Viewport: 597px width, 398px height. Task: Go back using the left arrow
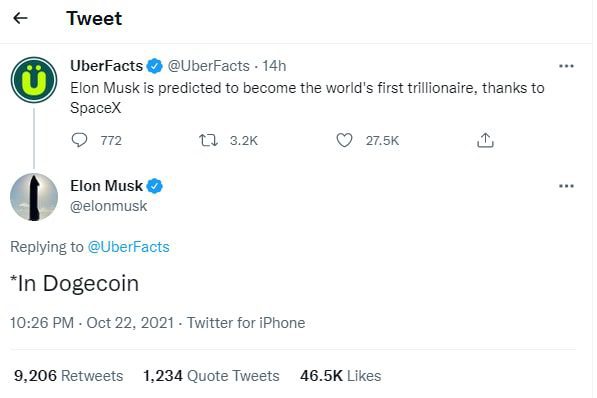pos(20,18)
